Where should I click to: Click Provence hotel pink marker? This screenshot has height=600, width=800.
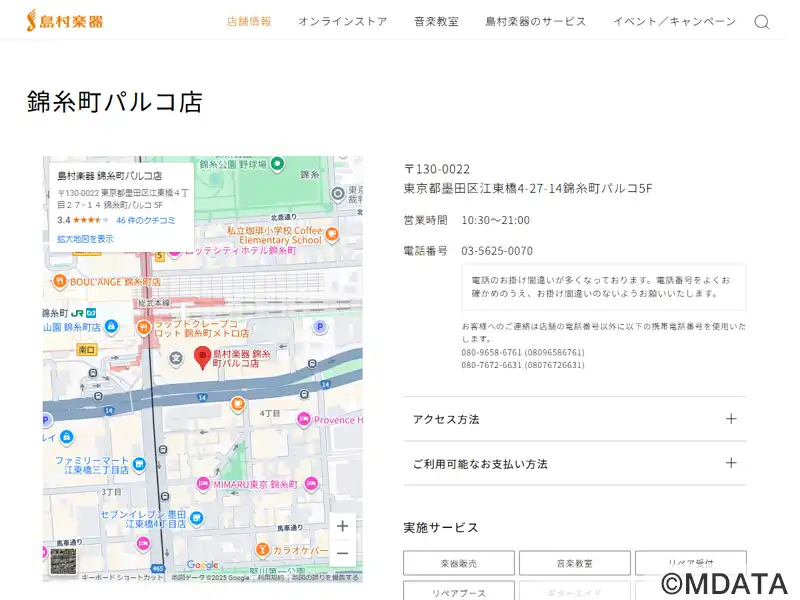pos(304,419)
